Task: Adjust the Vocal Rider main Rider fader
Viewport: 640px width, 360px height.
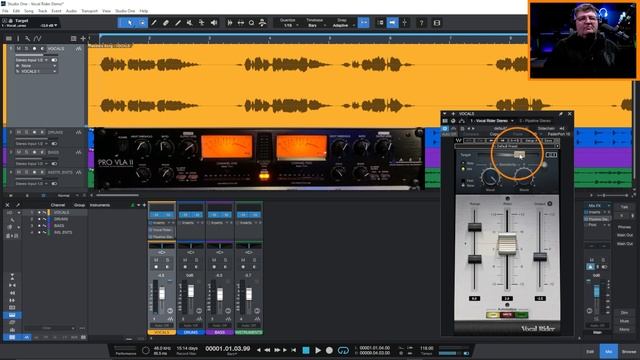Action: (x=507, y=244)
